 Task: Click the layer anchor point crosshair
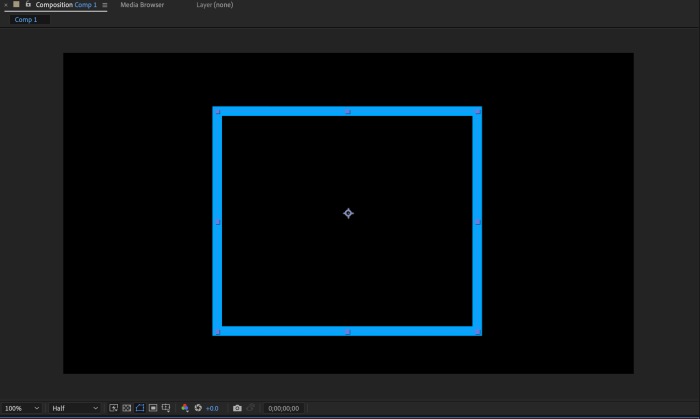click(348, 213)
